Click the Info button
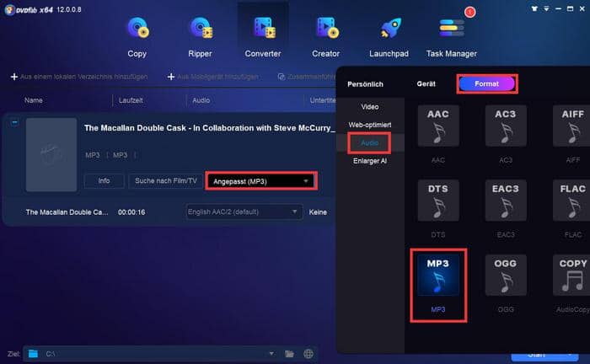This screenshot has height=364, width=590. (104, 181)
